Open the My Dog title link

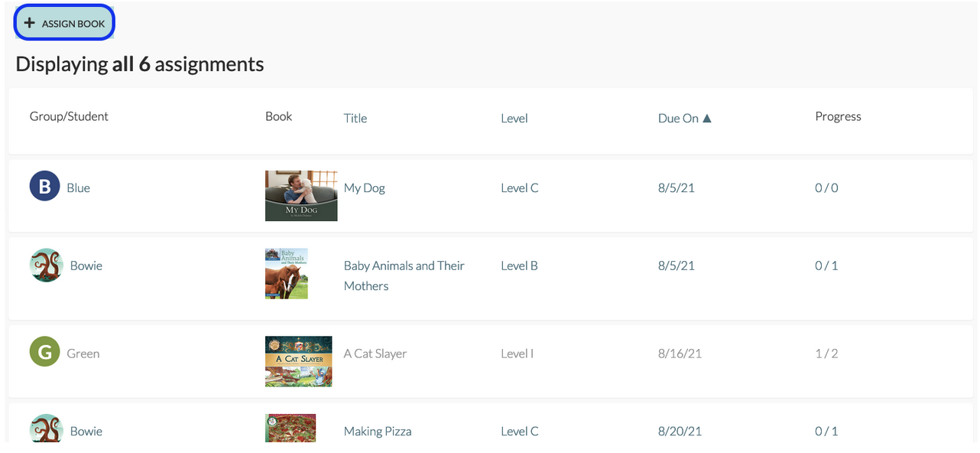pyautogui.click(x=365, y=188)
